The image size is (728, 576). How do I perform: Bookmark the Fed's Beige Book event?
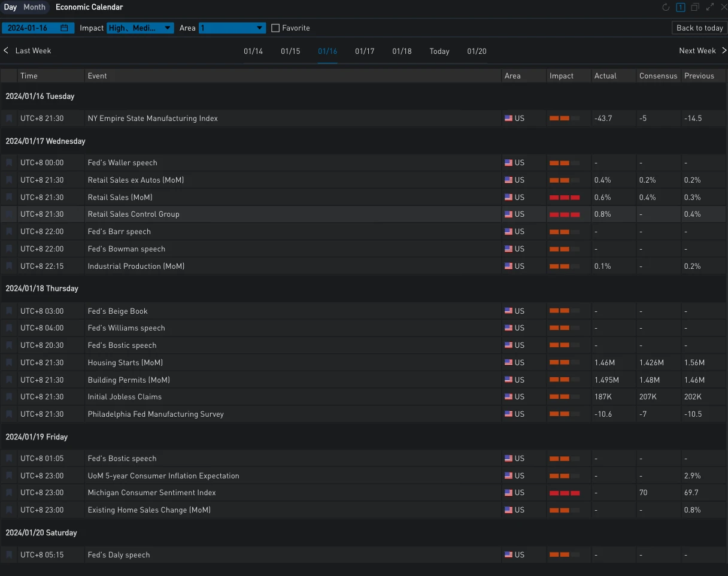pyautogui.click(x=9, y=311)
